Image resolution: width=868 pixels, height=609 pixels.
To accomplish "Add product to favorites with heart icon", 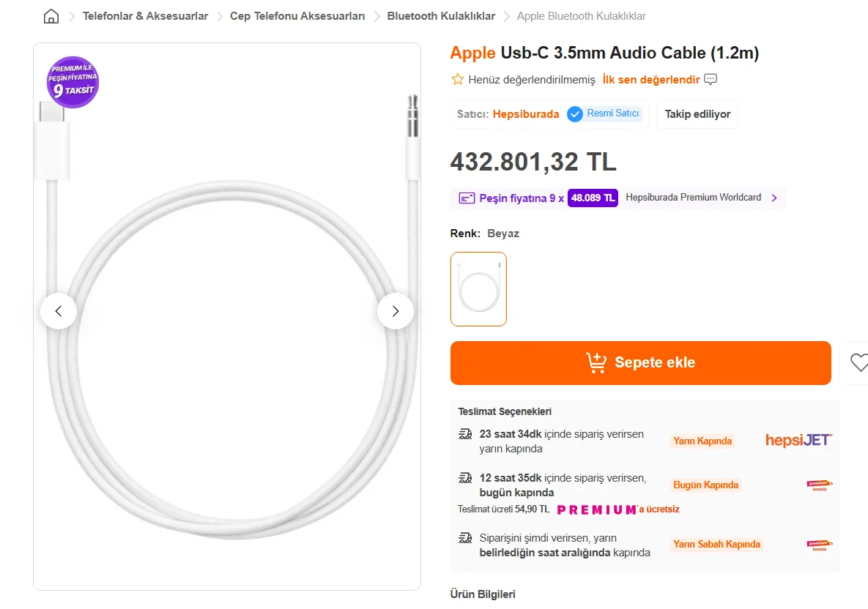I will click(858, 362).
